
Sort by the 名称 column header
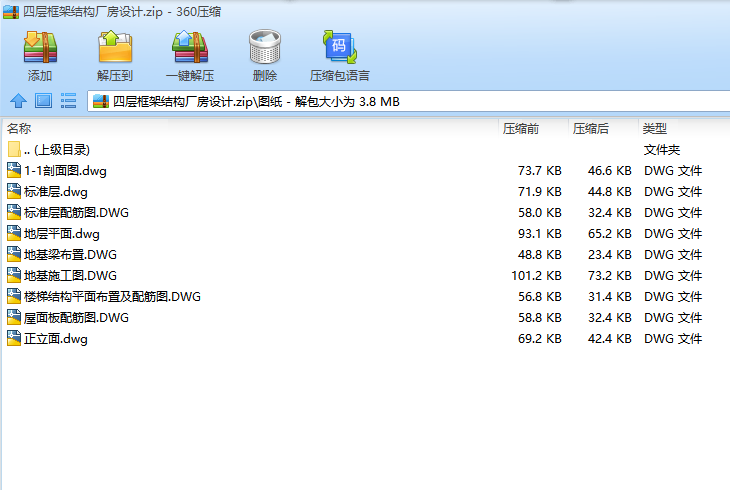point(19,128)
